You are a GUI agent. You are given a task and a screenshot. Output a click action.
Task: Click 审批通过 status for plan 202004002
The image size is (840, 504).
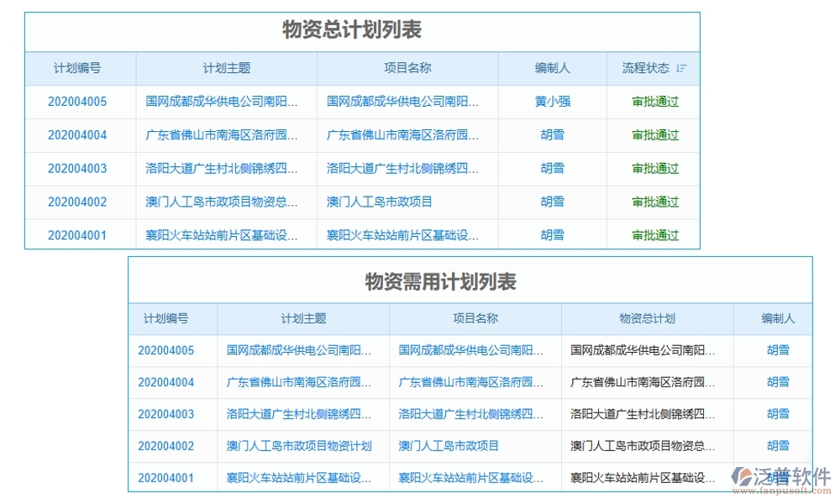(654, 202)
